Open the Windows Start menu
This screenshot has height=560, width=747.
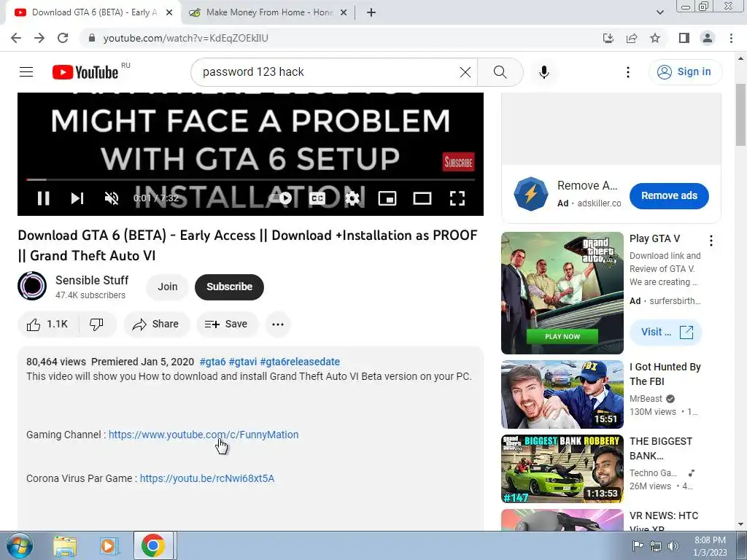coord(20,545)
